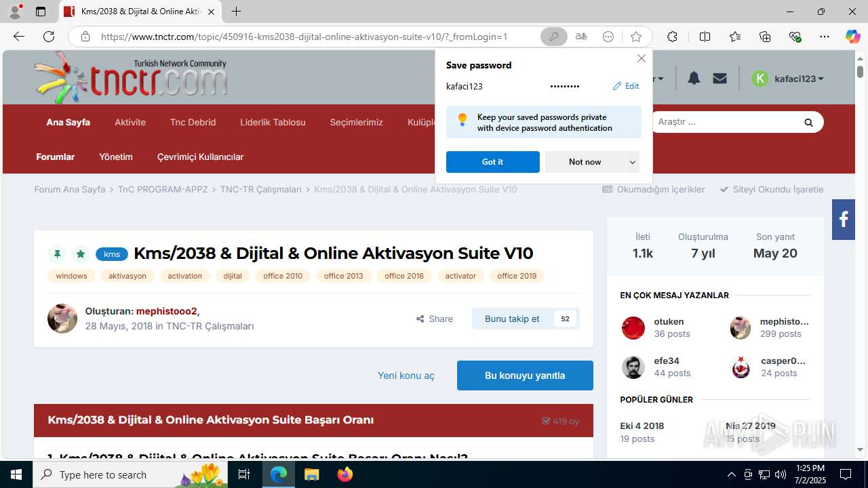Open Okumadığım içerikler link

(654, 189)
